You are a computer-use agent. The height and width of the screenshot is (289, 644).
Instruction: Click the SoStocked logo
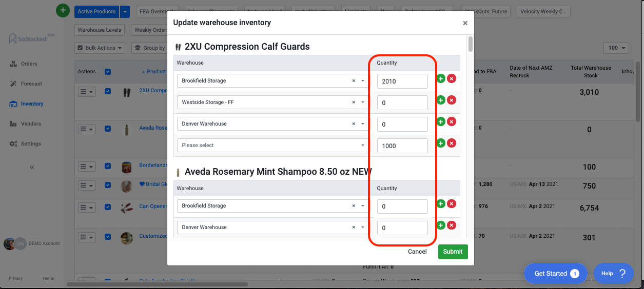click(32, 38)
